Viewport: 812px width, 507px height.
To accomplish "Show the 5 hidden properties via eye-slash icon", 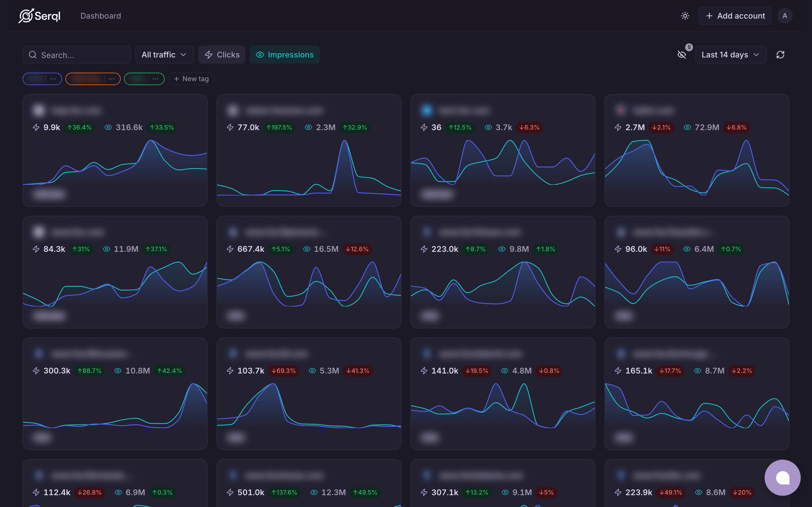I will point(682,55).
